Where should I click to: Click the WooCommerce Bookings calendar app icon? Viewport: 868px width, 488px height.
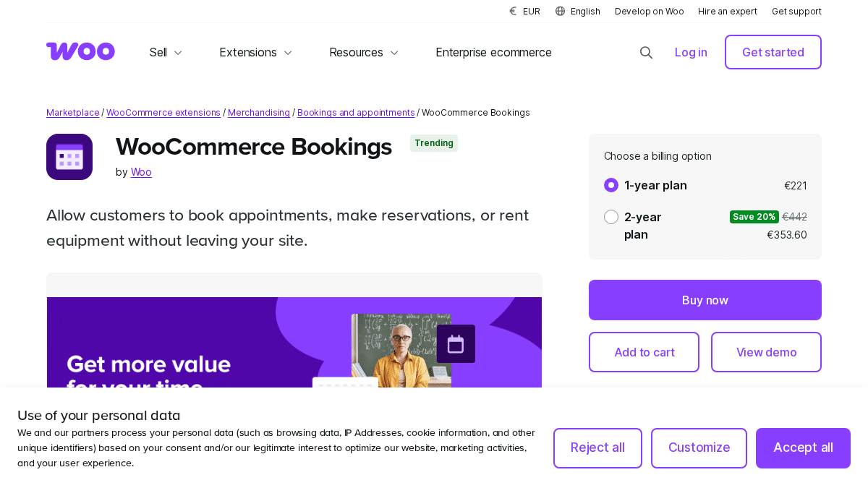(69, 157)
